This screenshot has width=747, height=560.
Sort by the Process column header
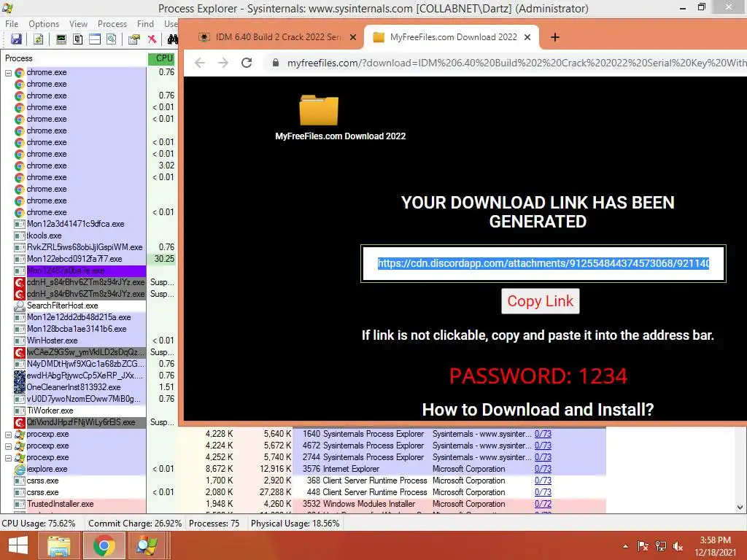[74, 58]
